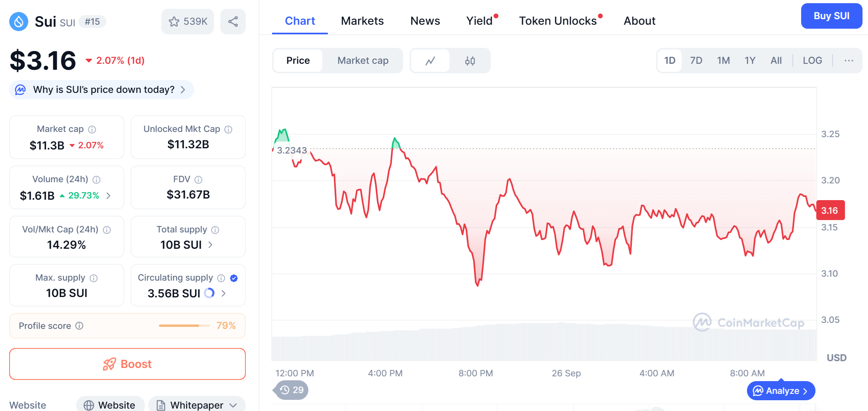Open the Markets tab
Image resolution: width=868 pixels, height=411 pixels.
(362, 21)
